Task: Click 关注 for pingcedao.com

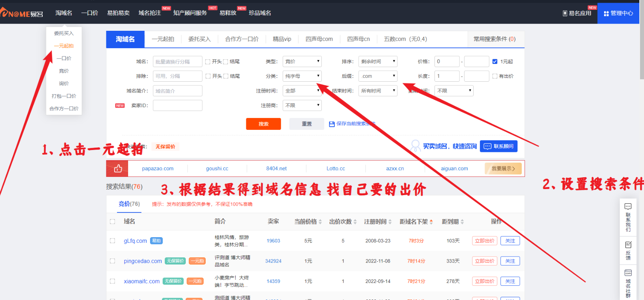Action: [x=510, y=261]
